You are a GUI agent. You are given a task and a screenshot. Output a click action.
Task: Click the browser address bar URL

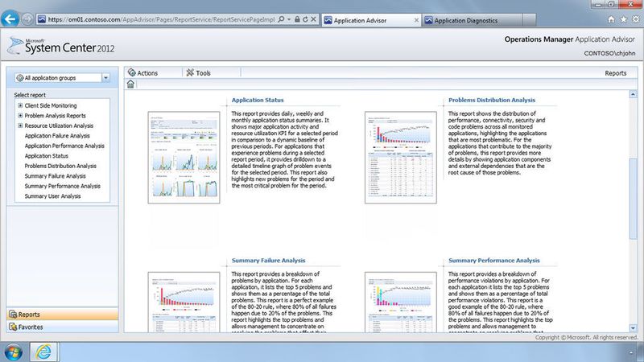point(161,19)
